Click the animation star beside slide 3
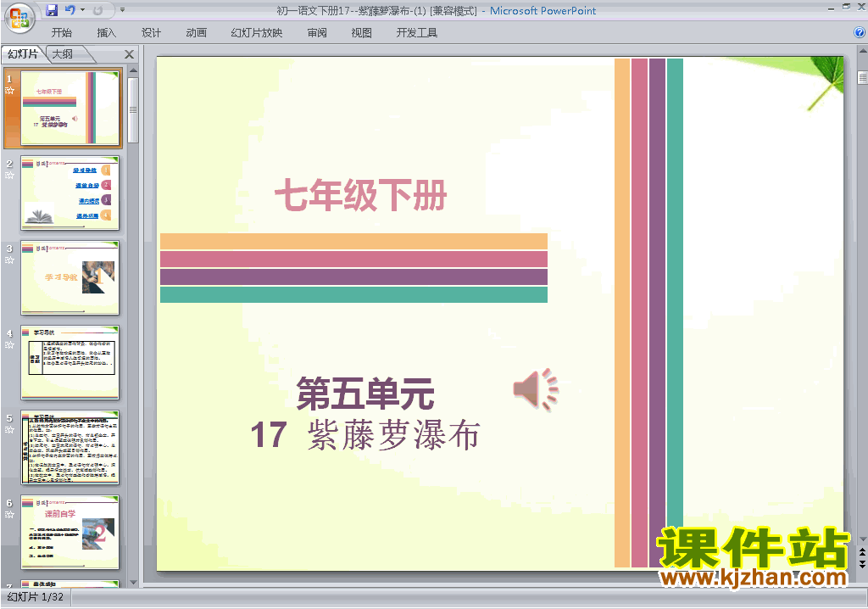 tap(9, 260)
